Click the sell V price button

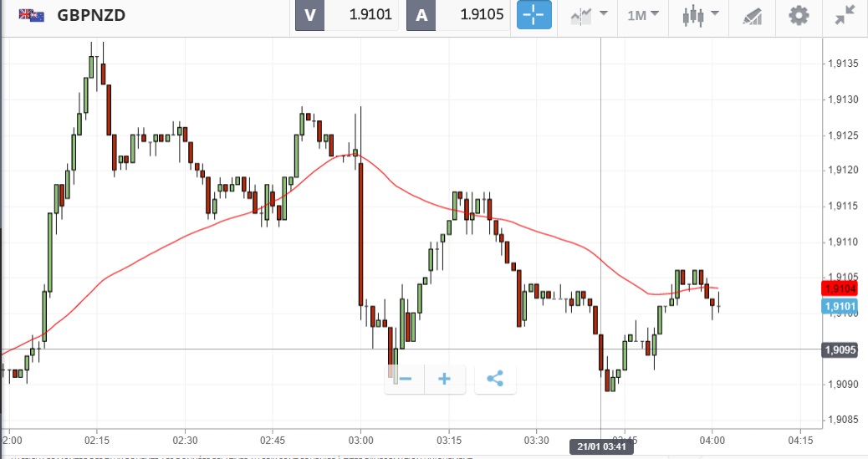point(345,16)
